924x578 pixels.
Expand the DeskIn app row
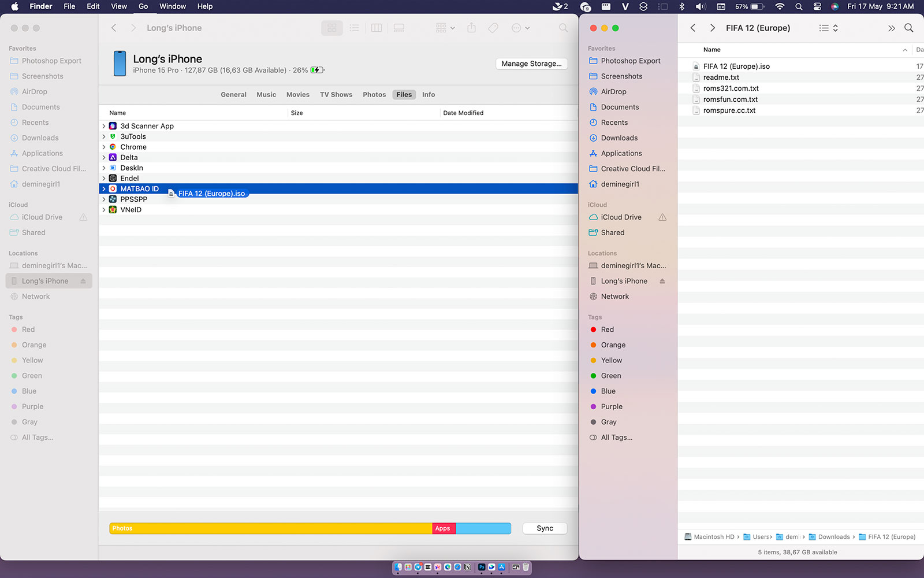(x=104, y=168)
